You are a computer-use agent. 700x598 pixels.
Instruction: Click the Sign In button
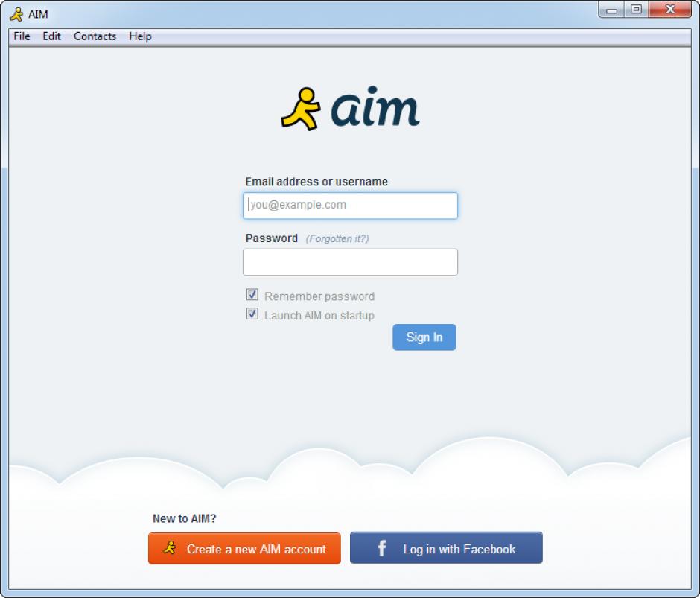(424, 337)
